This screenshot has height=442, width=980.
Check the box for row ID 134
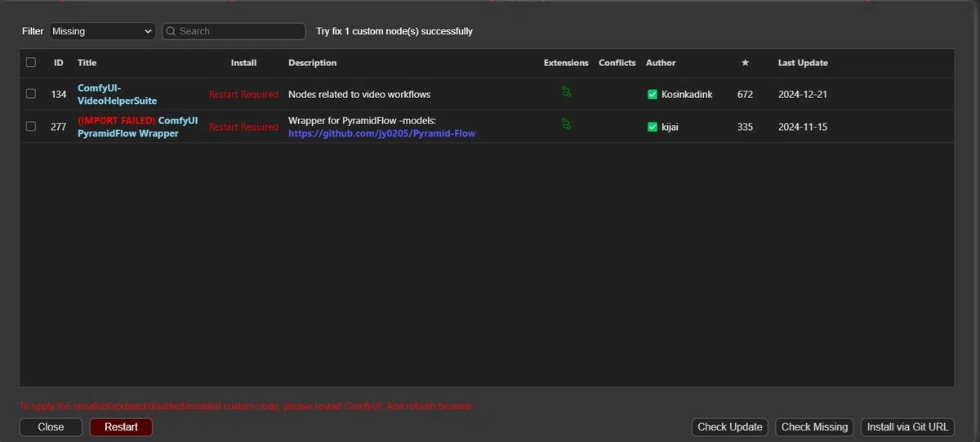(x=31, y=94)
